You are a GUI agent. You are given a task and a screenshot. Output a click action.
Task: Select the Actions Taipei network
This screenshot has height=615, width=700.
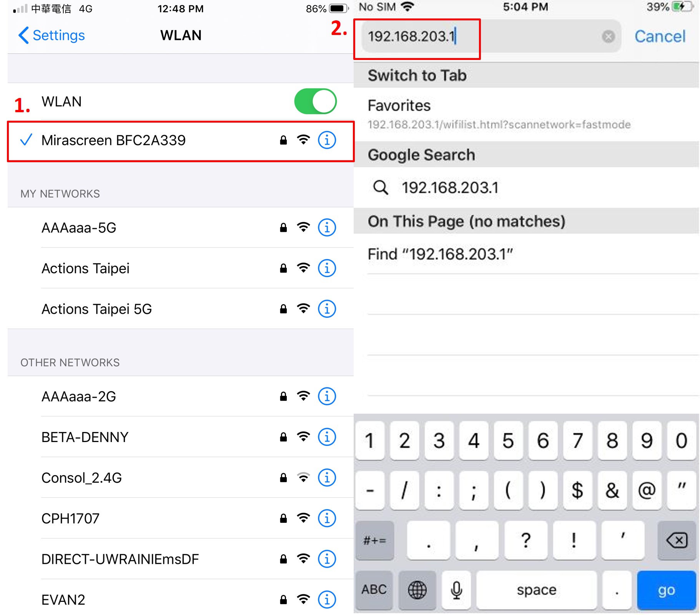[85, 268]
